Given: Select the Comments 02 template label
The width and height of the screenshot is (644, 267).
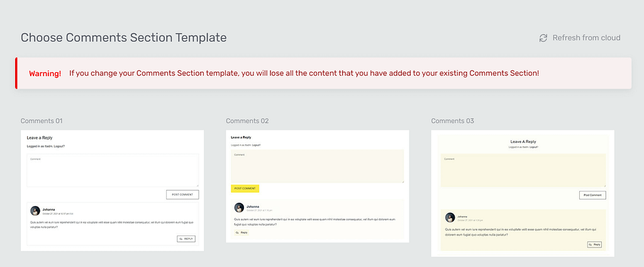Looking at the screenshot, I should coord(247,121).
